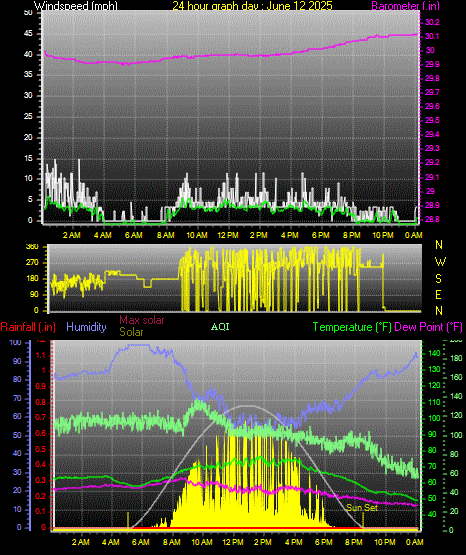Click '2 AM' under the bottom graph

(81, 542)
